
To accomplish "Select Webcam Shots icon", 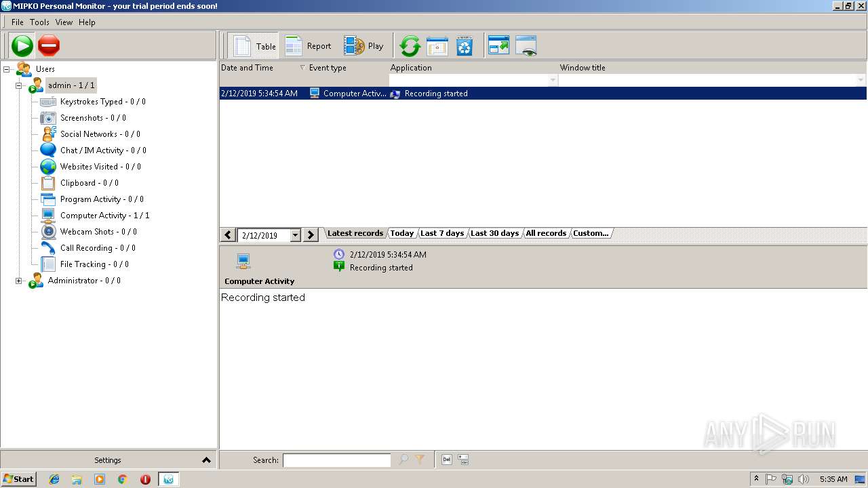I will pyautogui.click(x=48, y=232).
